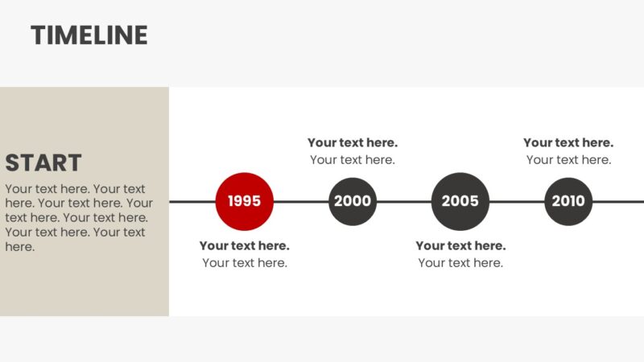This screenshot has width=644, height=362.
Task: Click the bold text above 2000
Action: [x=353, y=143]
